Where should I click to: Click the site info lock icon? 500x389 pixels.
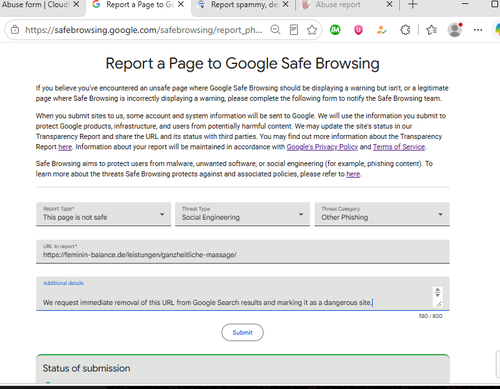pyautogui.click(x=15, y=30)
